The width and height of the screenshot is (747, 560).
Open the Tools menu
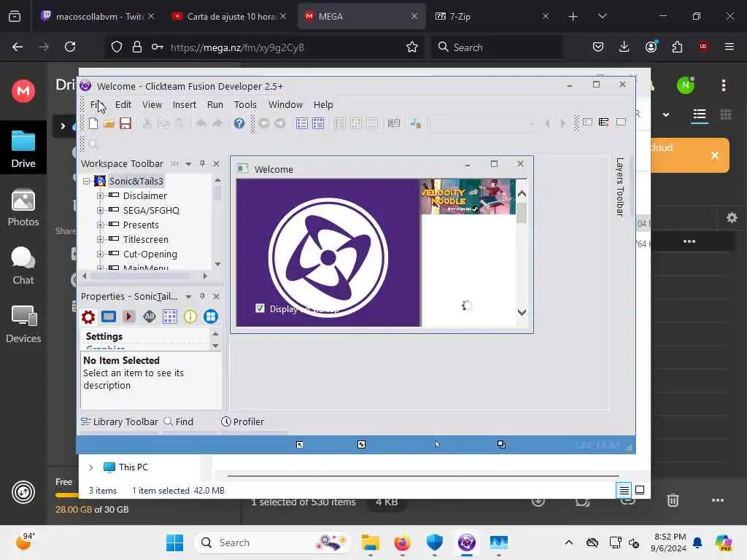click(245, 105)
